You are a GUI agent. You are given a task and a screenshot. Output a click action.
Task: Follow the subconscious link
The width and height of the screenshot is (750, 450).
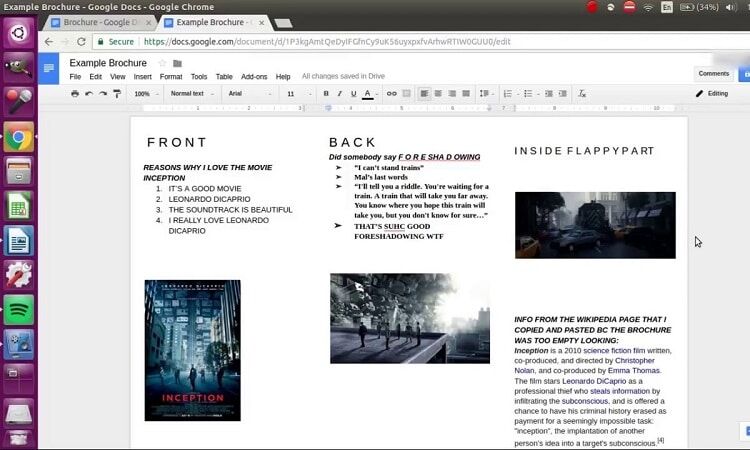click(x=585, y=401)
